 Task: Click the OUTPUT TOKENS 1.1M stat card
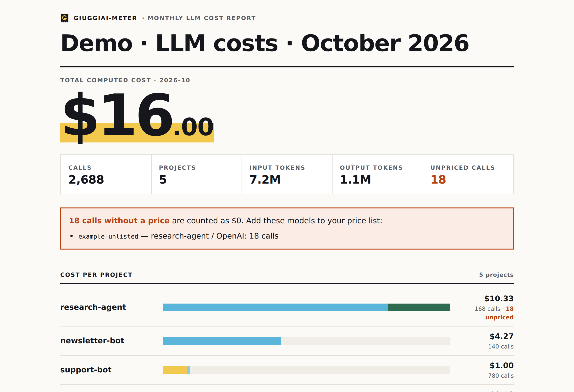click(378, 174)
